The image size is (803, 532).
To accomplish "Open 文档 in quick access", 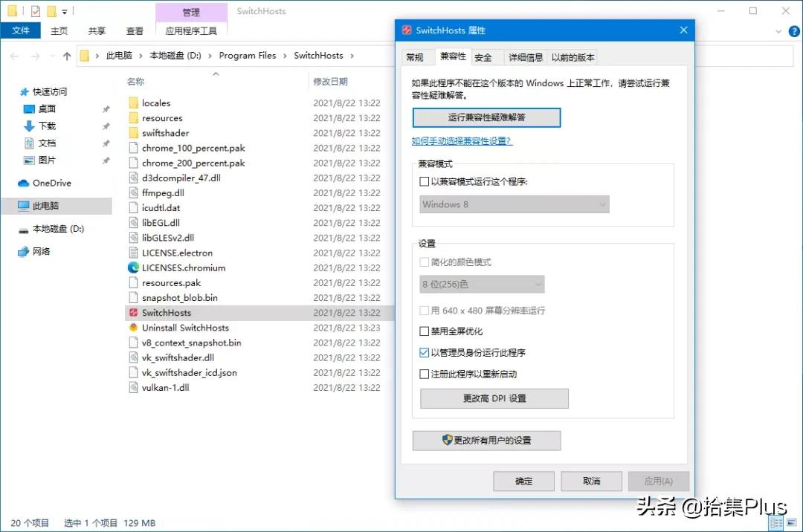I will (x=40, y=143).
